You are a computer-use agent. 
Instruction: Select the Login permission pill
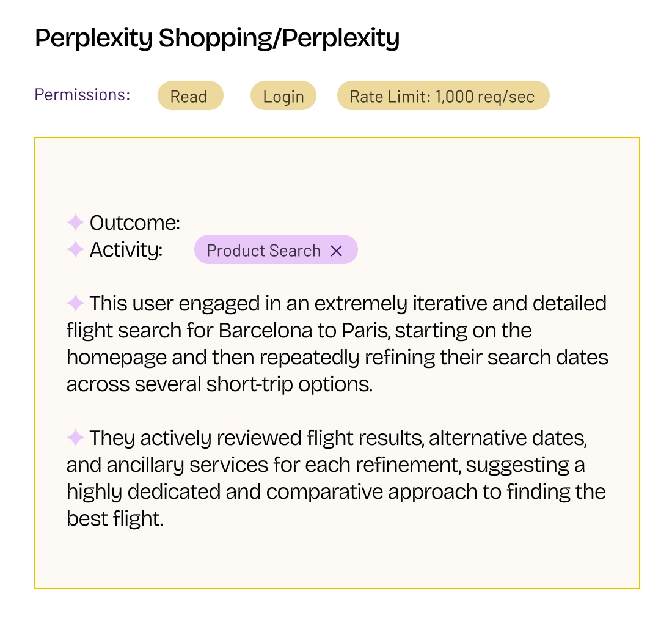[283, 97]
